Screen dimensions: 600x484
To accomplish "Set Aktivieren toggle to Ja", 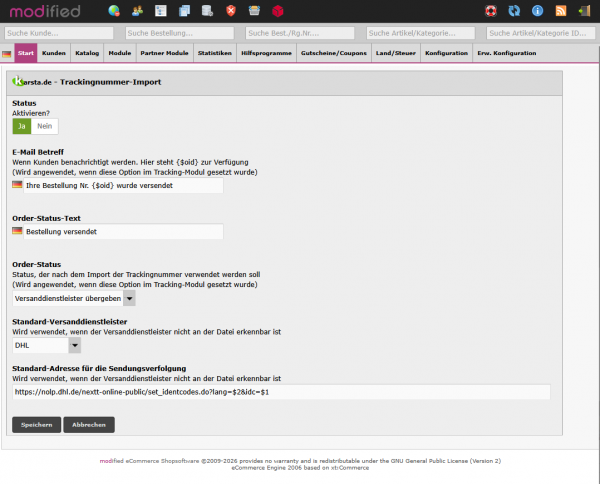I will coord(22,126).
